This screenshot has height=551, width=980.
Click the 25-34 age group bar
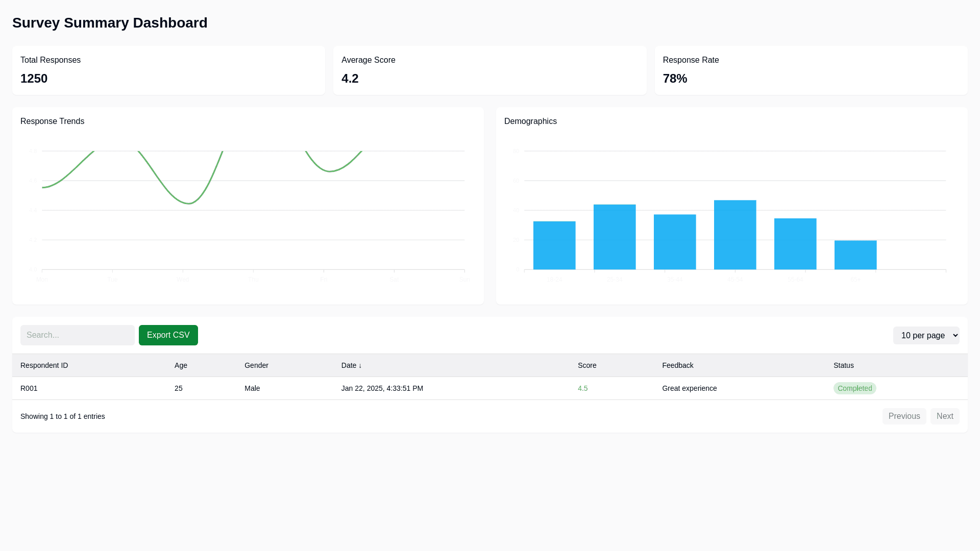point(614,237)
